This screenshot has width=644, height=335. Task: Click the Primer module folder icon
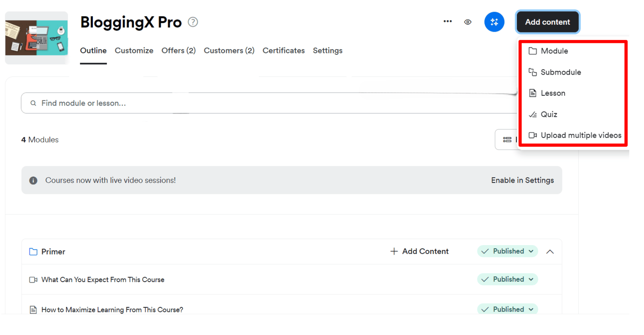coord(33,252)
